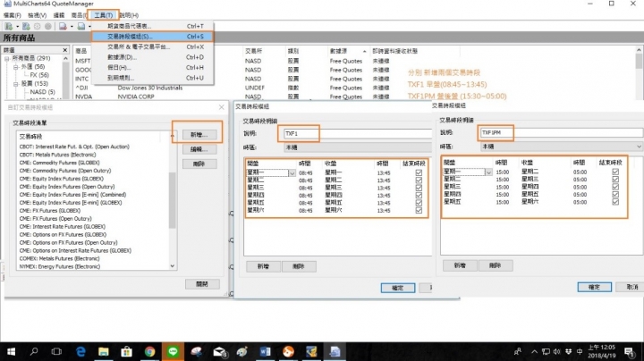Open the 檔案(F) menu
The image size is (644, 361).
[x=13, y=15]
